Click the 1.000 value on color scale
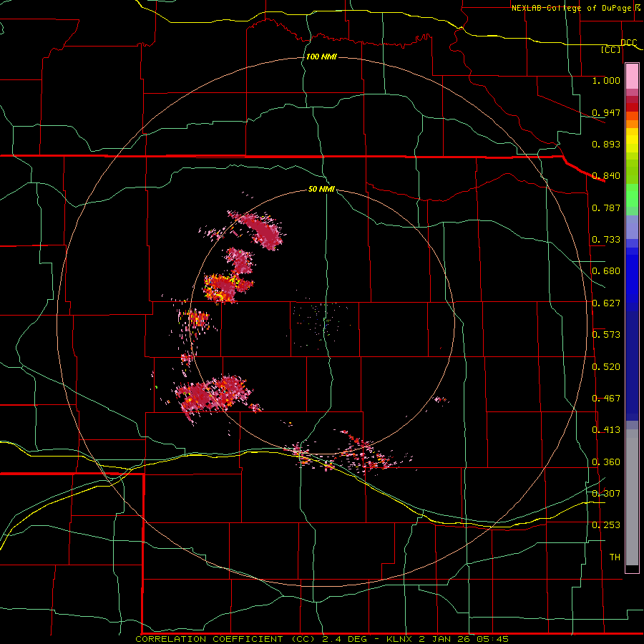The image size is (644, 644). click(x=606, y=80)
